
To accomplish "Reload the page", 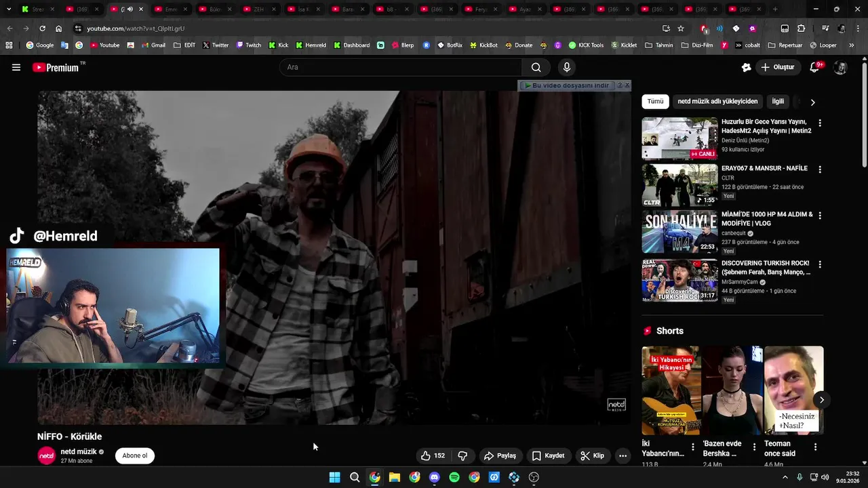I will 42,28.
